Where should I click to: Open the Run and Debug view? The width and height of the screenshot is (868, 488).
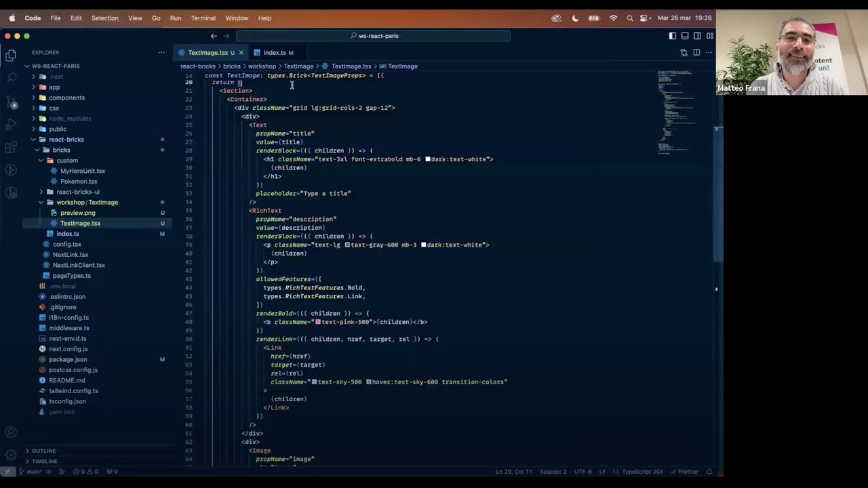(x=11, y=124)
